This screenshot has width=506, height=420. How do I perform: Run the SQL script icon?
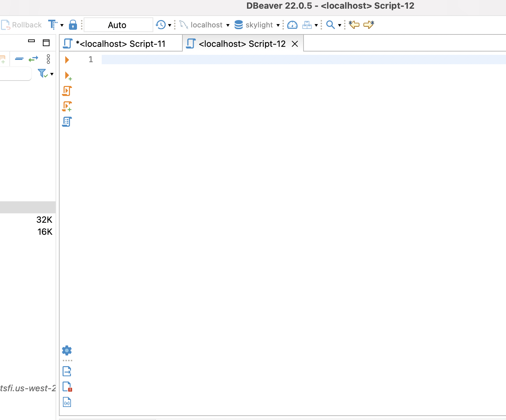[67, 91]
